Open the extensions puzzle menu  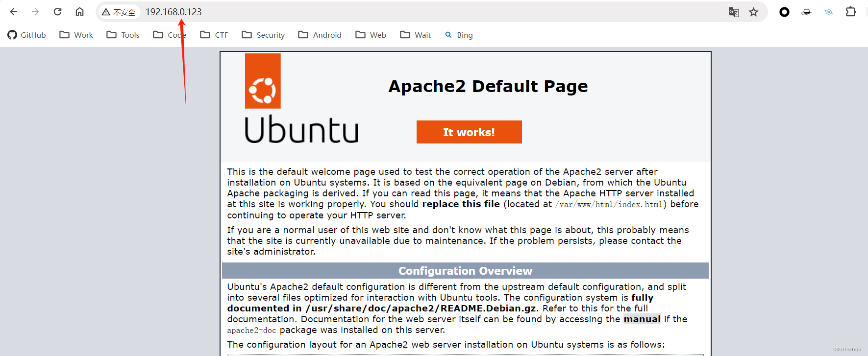point(851,12)
